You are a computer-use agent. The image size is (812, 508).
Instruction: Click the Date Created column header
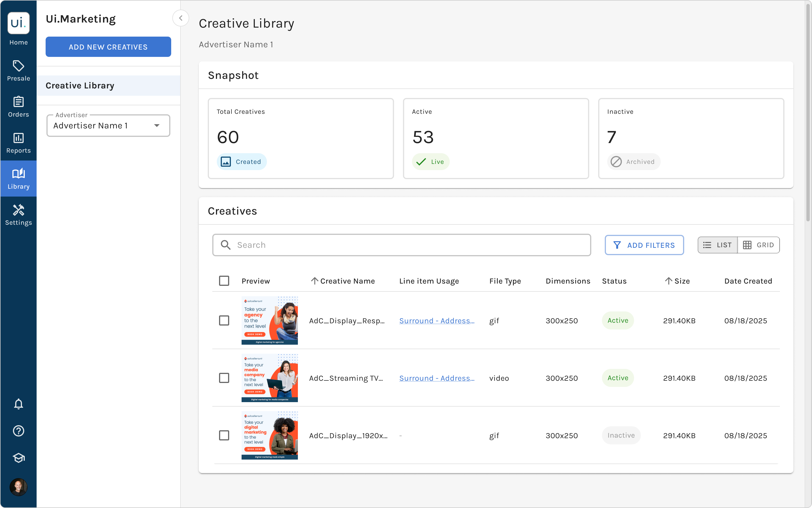tap(748, 281)
